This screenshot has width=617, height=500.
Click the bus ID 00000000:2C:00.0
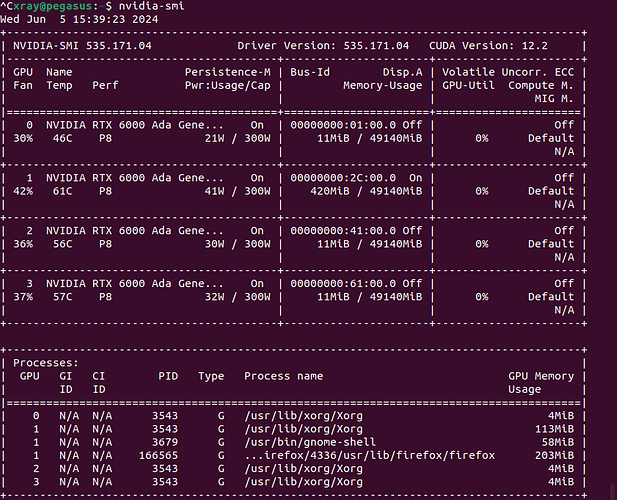click(343, 178)
